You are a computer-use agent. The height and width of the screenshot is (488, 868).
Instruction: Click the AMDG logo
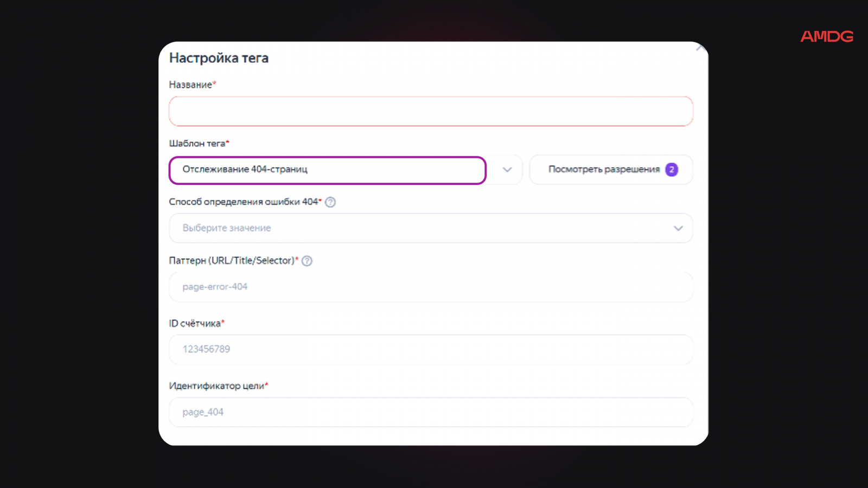pyautogui.click(x=826, y=36)
